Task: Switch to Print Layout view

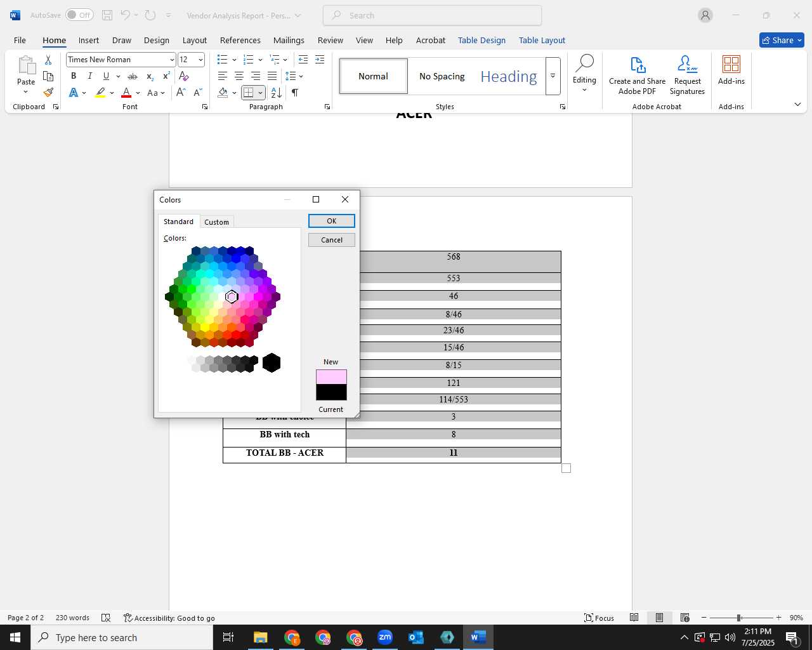Action: [659, 618]
